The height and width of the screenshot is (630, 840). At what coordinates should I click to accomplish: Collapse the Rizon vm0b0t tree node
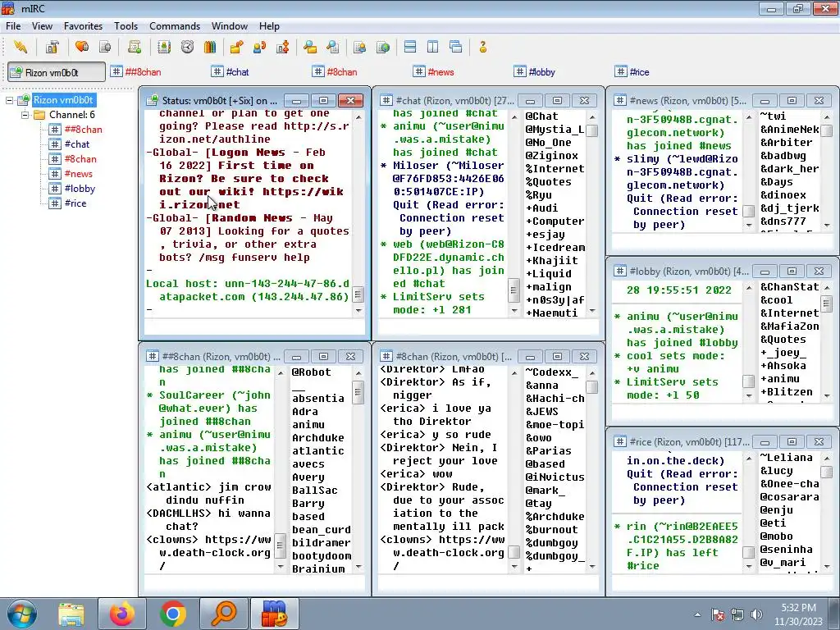coord(9,100)
